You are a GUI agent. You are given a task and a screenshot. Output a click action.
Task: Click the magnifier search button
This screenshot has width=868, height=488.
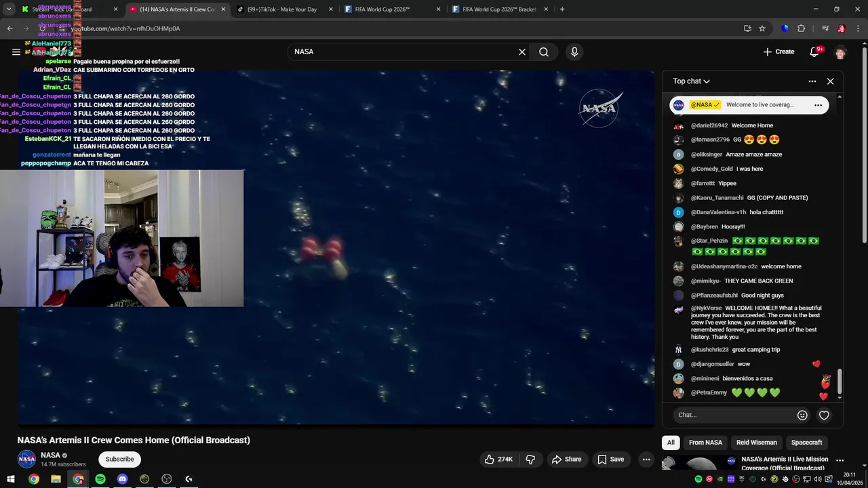coord(544,52)
